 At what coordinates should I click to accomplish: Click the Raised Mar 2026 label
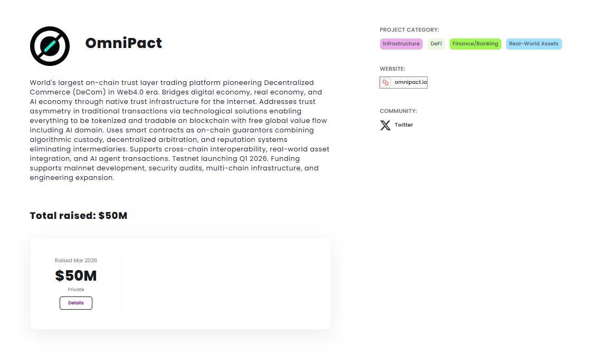(x=76, y=261)
